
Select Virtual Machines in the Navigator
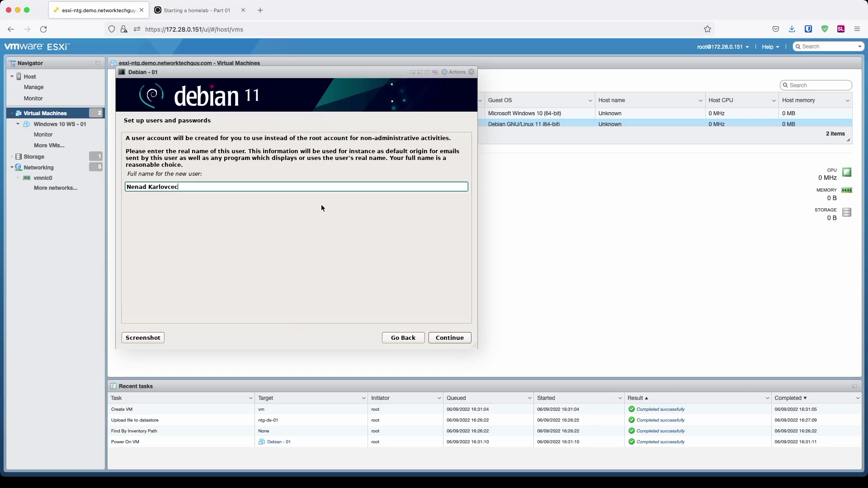[56, 113]
